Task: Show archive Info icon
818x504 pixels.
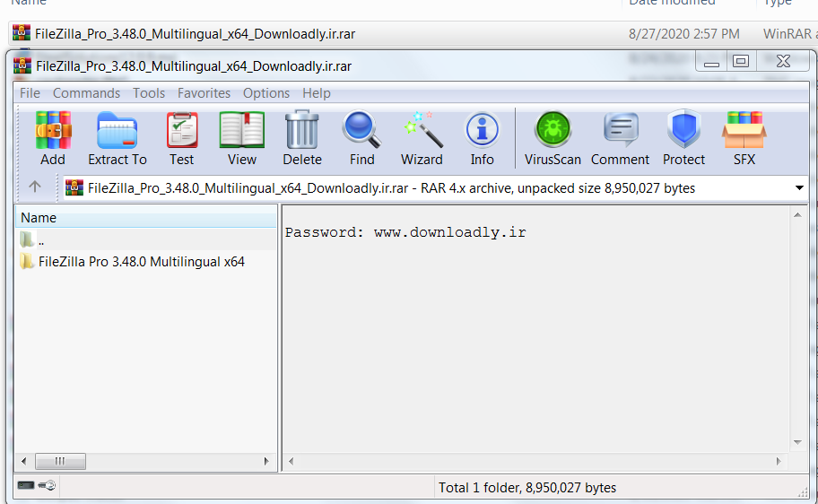Action: click(482, 130)
